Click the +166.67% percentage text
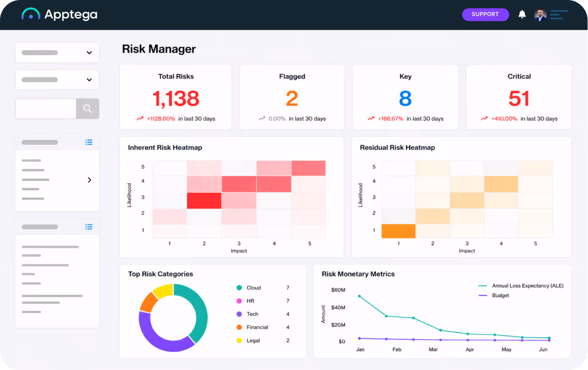588x370 pixels. pos(390,119)
